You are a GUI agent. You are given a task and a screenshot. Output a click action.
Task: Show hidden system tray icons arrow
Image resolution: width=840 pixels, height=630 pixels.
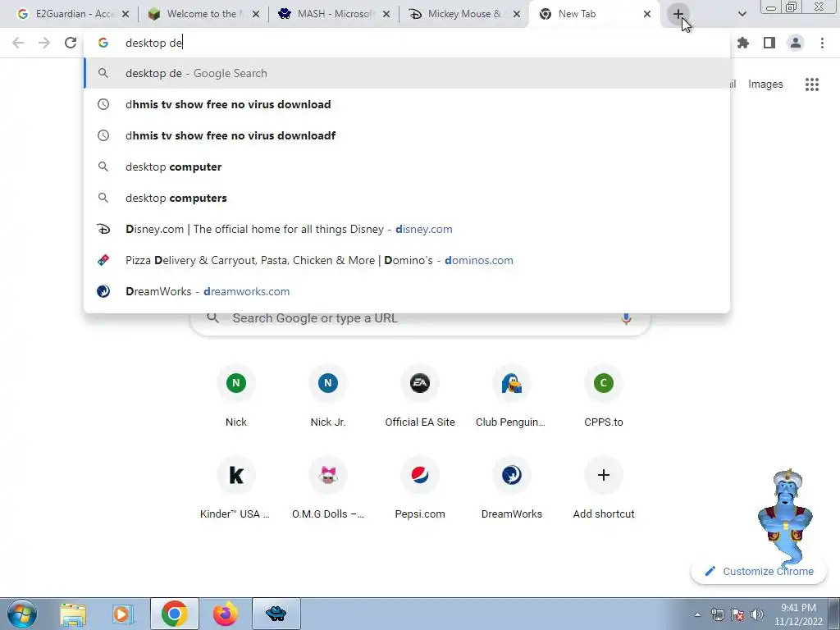click(697, 614)
